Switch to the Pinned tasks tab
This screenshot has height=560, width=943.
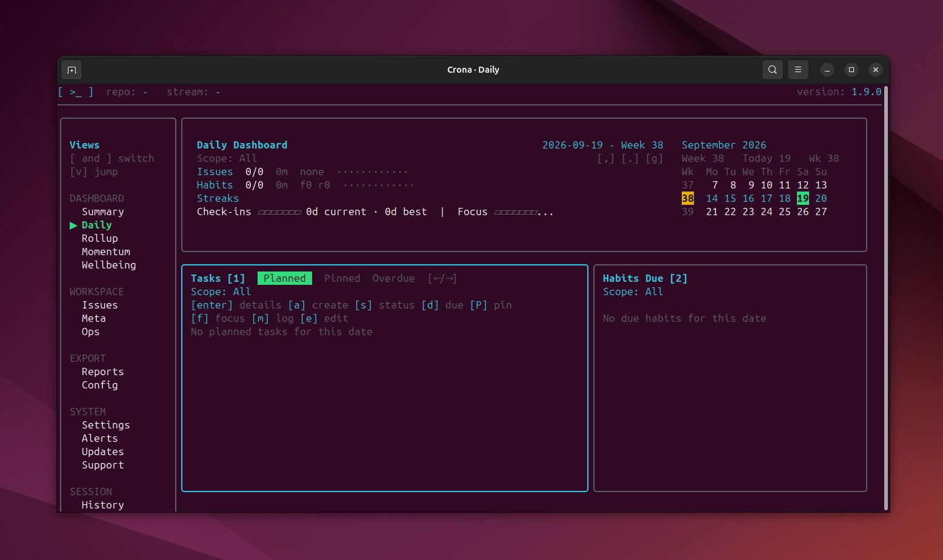(342, 278)
